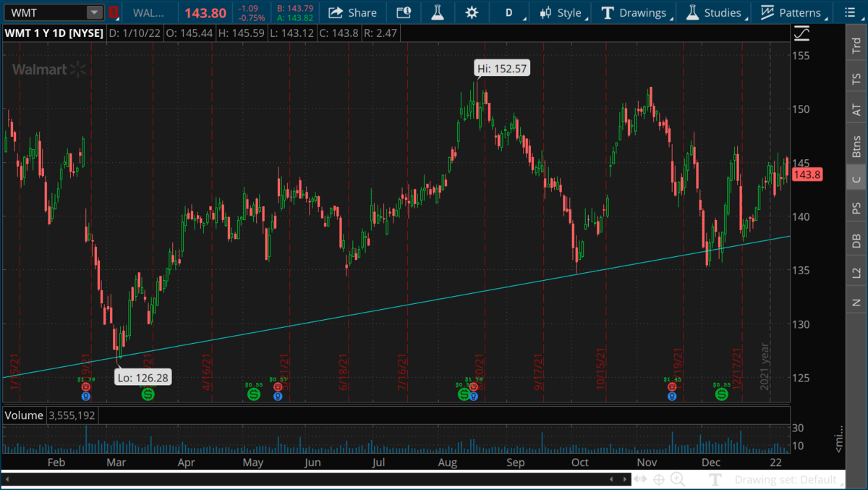The image size is (868, 490).
Task: Click the May blue conference call icon
Action: pyautogui.click(x=278, y=397)
